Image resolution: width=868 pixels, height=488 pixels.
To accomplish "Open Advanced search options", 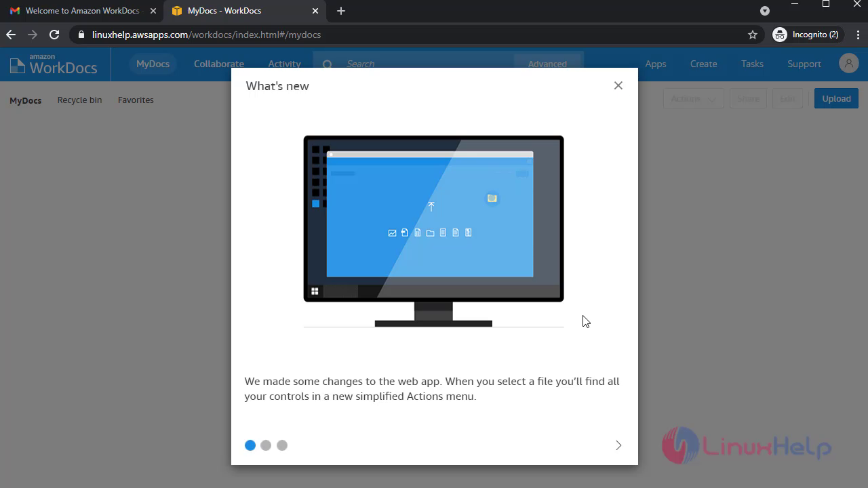I will [x=547, y=64].
